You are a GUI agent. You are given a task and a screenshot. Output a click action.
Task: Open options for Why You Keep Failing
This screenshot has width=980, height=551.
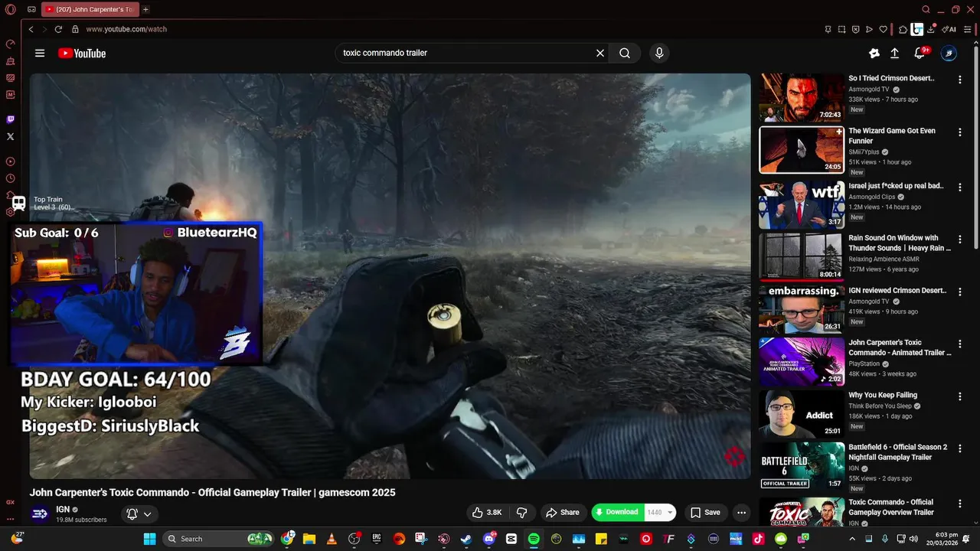(959, 396)
